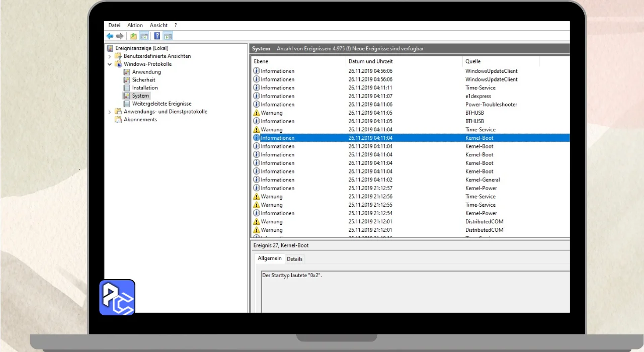Screen dimensions: 644x352
Task: Open the Aktion menu
Action: point(135,25)
